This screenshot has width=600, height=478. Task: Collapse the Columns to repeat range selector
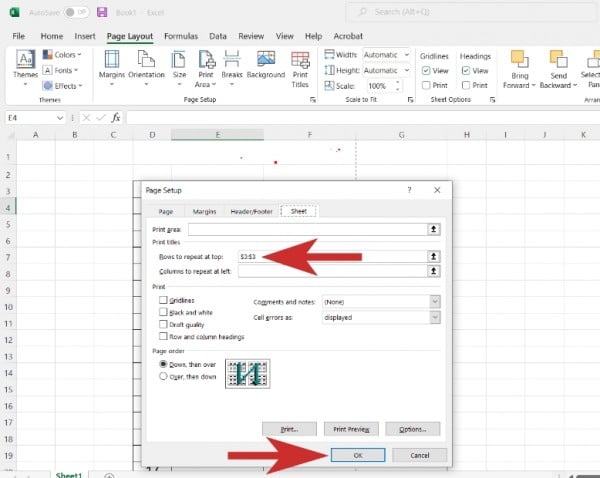point(434,271)
